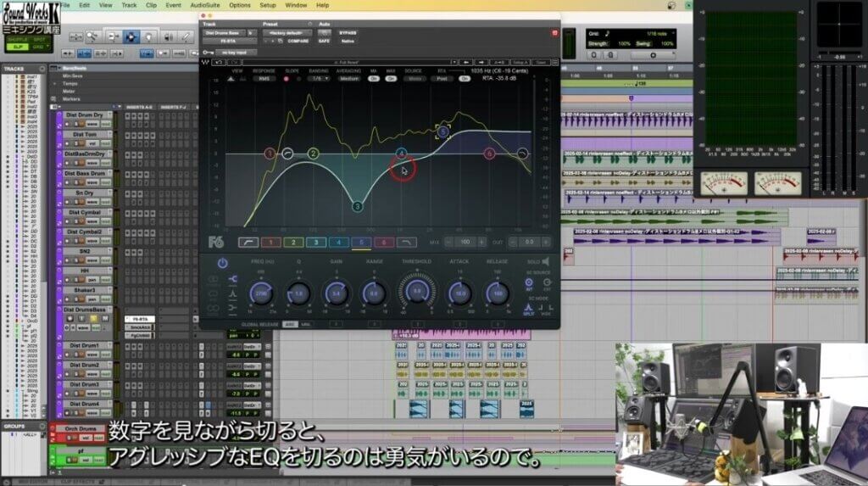This screenshot has height=486, width=868.
Task: Enable SLIP edit mode
Action: 18,47
